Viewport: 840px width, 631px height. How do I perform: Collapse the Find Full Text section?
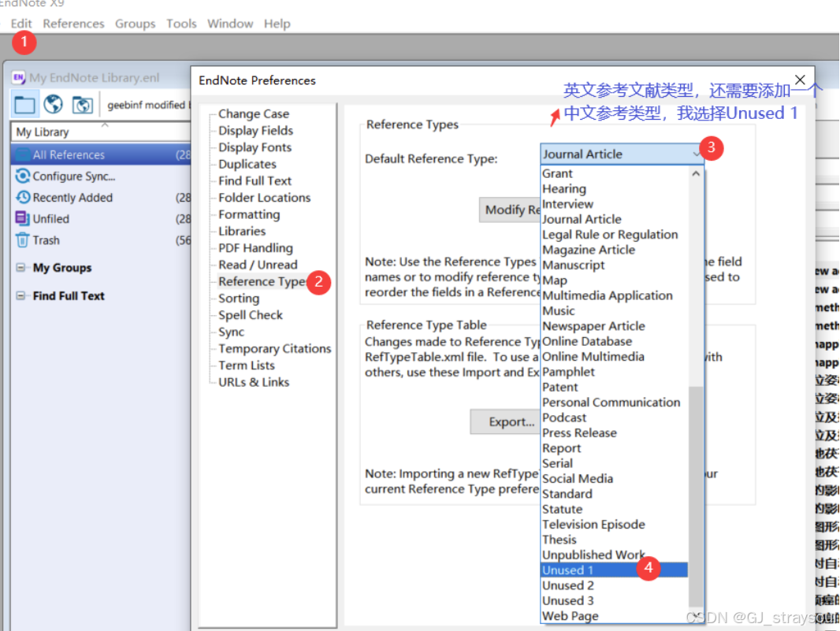click(x=20, y=295)
